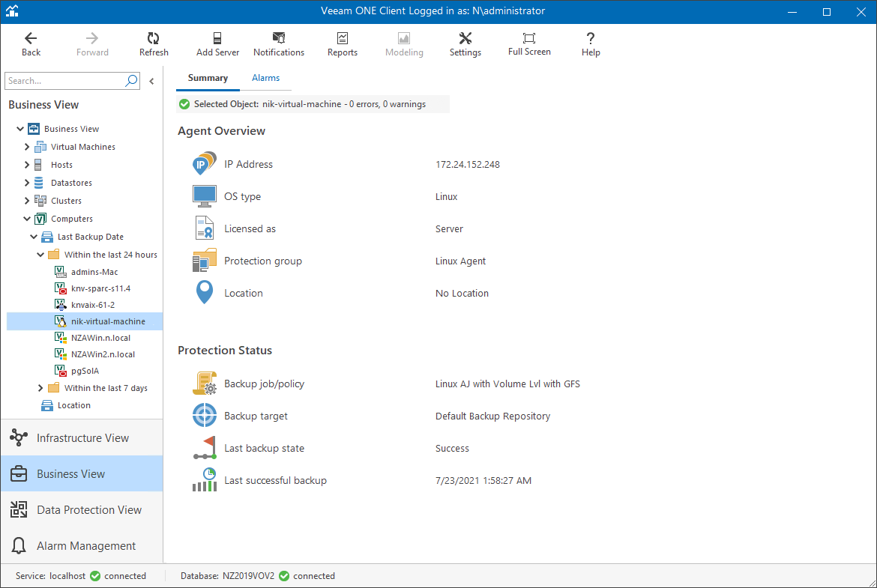Collapse the Business View root node

20,129
